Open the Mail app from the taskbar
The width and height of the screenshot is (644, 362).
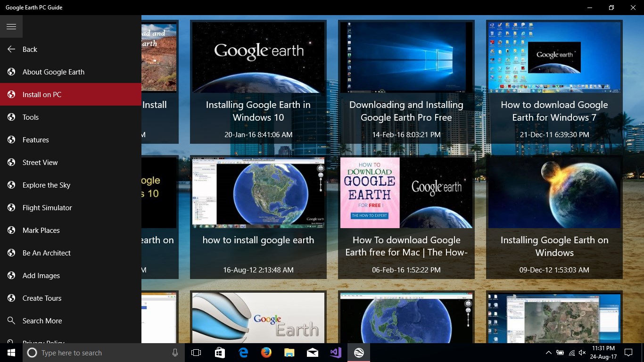313,353
